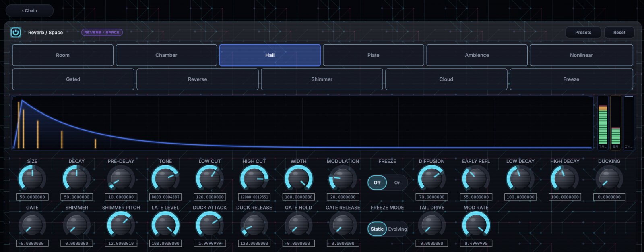Image resolution: width=644 pixels, height=252 pixels.
Task: Switch to Freeze reverb mode
Action: (571, 79)
